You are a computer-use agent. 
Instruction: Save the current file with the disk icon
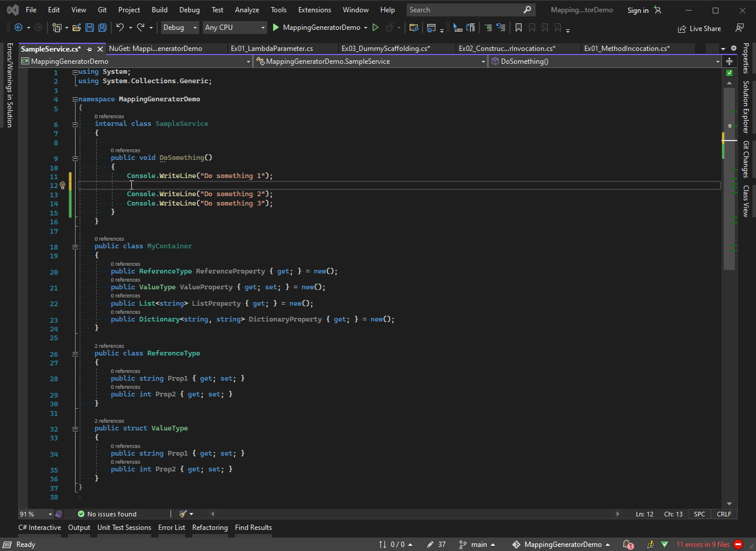pyautogui.click(x=90, y=28)
